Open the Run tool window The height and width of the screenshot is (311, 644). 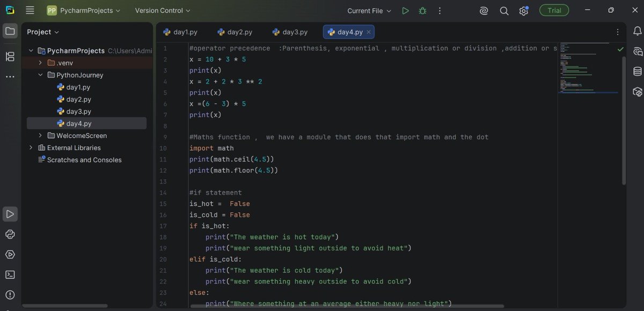pyautogui.click(x=10, y=214)
